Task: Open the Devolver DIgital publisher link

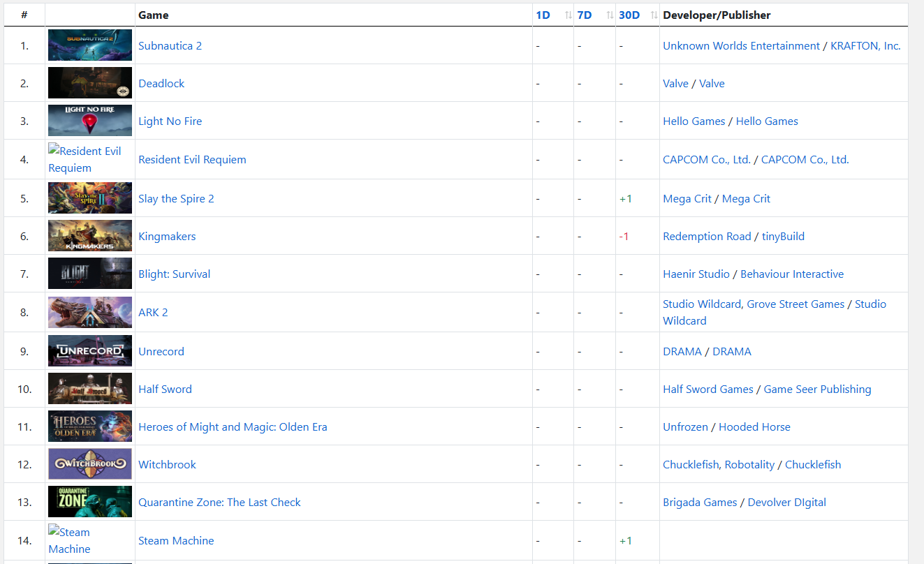Action: pyautogui.click(x=787, y=503)
